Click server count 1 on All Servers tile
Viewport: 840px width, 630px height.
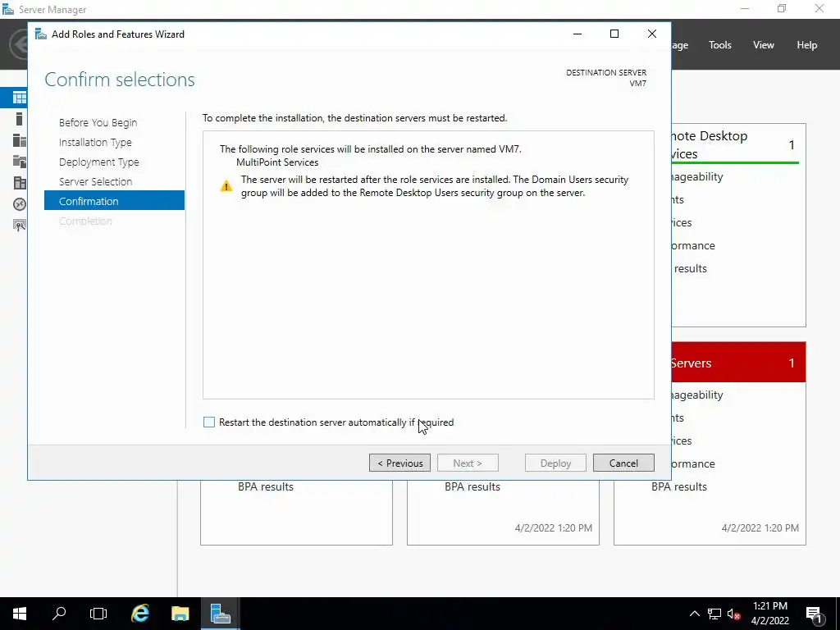(792, 363)
